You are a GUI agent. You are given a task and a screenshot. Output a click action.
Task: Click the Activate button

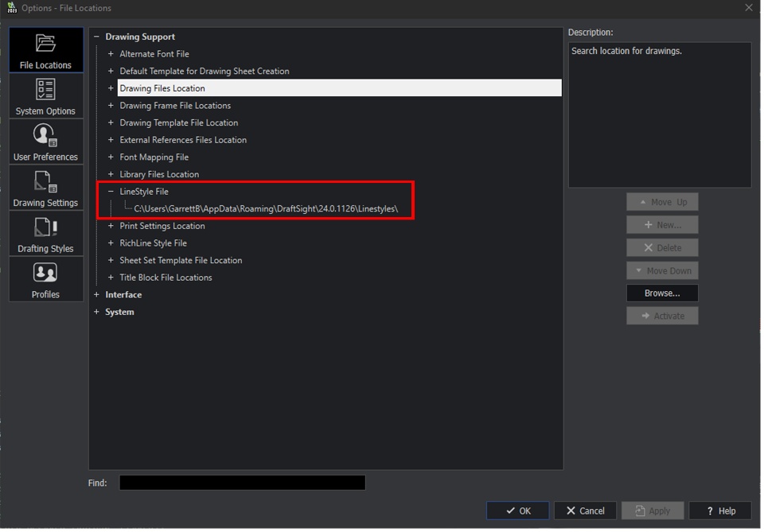pos(662,316)
